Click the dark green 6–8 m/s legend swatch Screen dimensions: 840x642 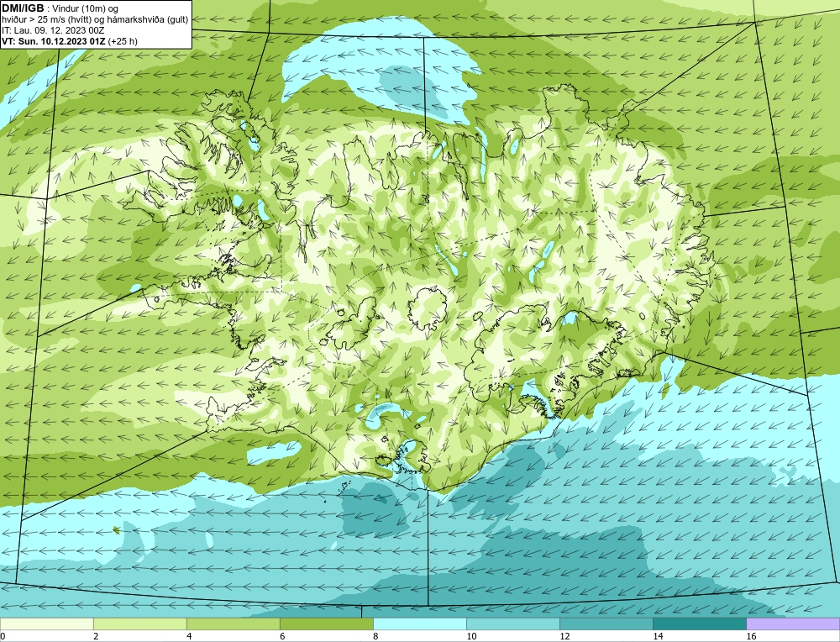click(326, 624)
